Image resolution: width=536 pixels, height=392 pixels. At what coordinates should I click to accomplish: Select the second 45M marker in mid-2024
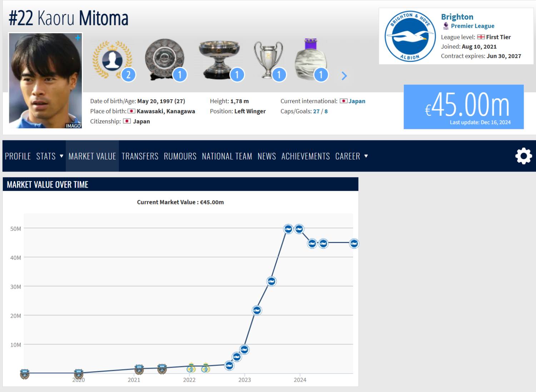(323, 243)
